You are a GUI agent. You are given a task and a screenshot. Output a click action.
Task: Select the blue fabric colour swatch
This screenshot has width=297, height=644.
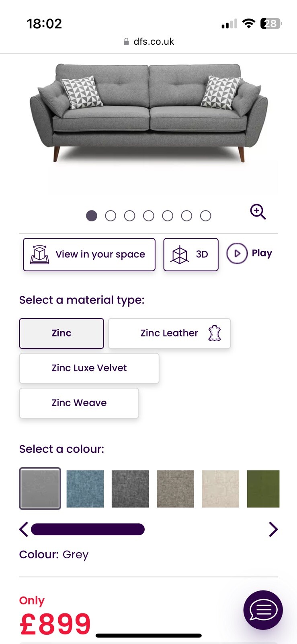(x=85, y=489)
